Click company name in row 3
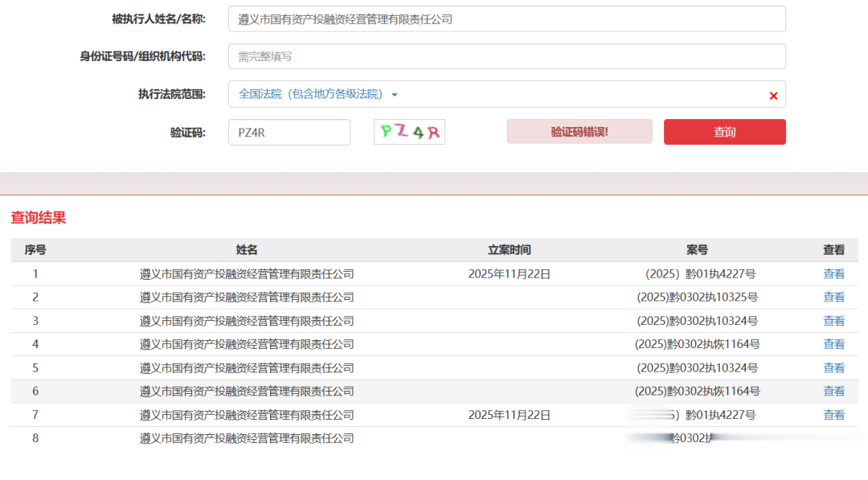The width and height of the screenshot is (868, 480). (247, 321)
